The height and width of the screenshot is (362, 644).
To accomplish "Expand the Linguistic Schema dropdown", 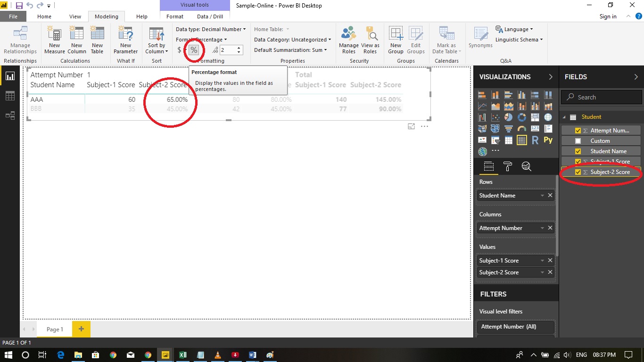I will (x=519, y=40).
